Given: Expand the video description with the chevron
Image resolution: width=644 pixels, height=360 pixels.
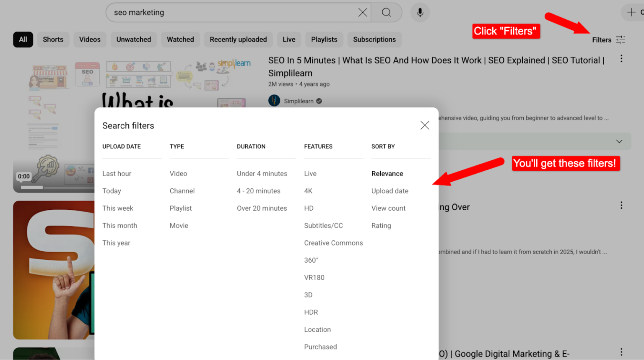Looking at the screenshot, I should click(x=619, y=141).
